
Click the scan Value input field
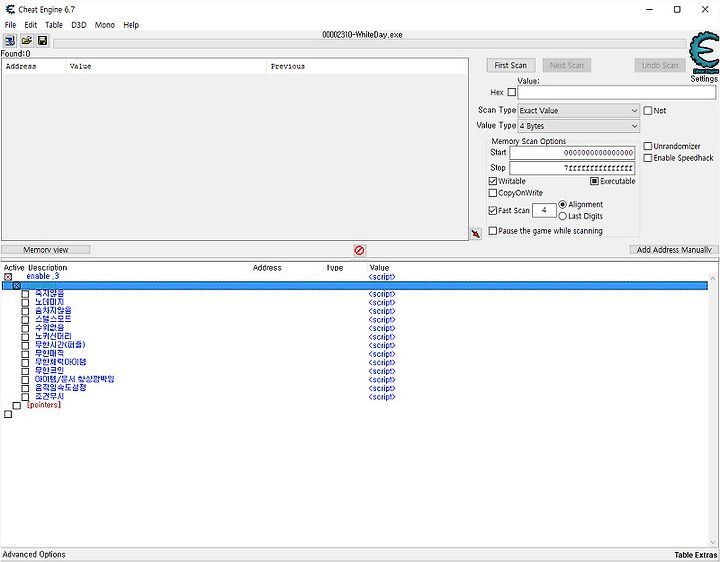point(617,92)
